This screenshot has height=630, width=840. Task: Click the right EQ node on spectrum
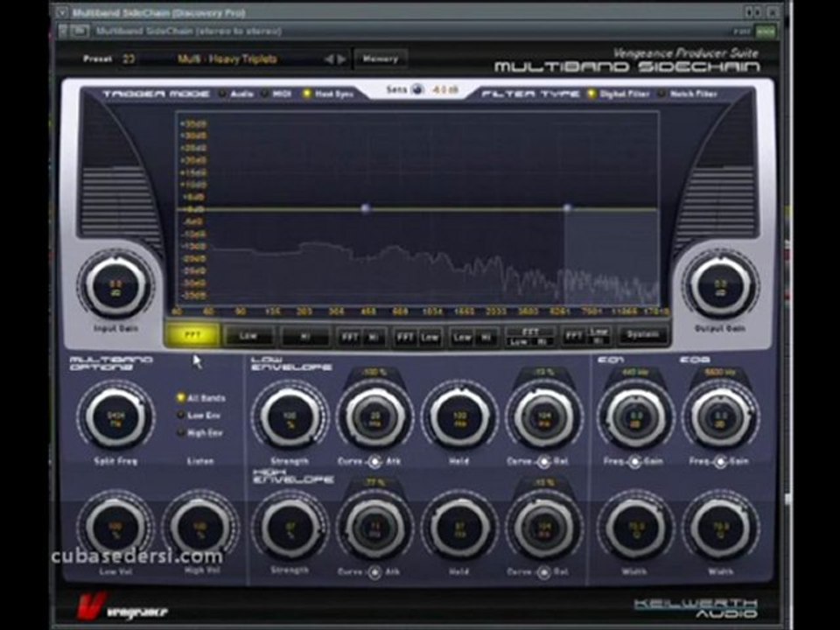pyautogui.click(x=567, y=208)
